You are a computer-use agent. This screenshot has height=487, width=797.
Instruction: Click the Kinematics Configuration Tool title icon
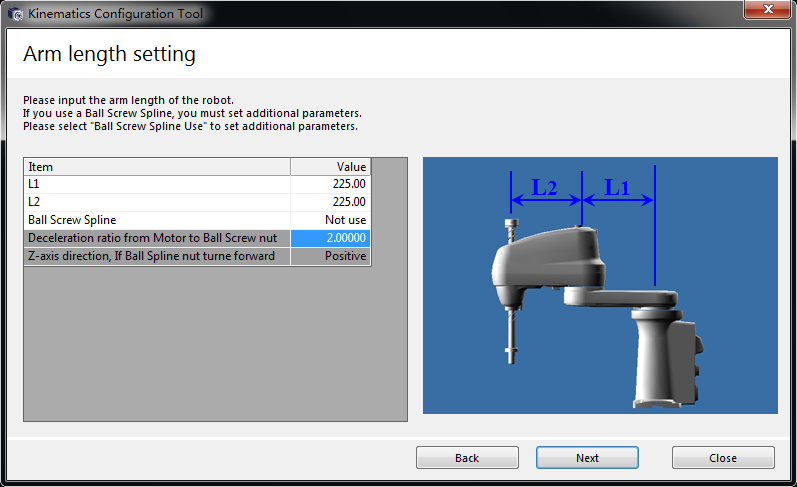coord(15,14)
